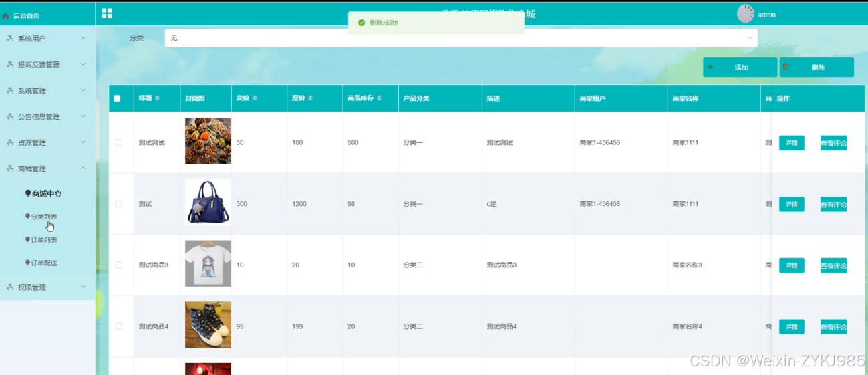Sort by 卖价 using its sort arrows
Image resolution: width=868 pixels, height=375 pixels.
[255, 98]
